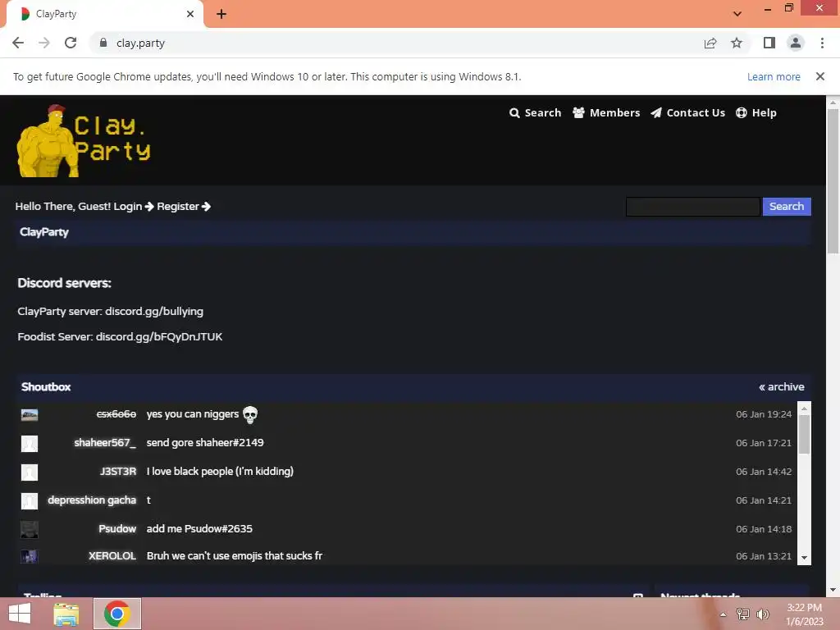Reload the clay.party page
Screen dimensions: 840x630
pos(71,43)
